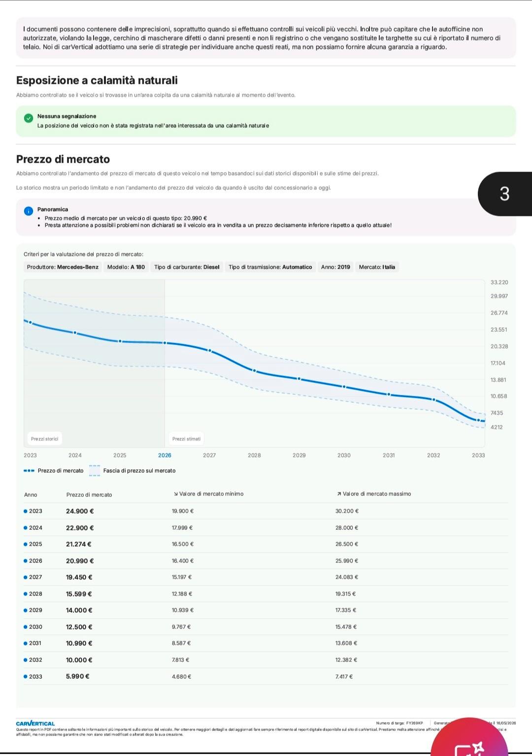Click the Valore di mercato minimo header

click(208, 494)
